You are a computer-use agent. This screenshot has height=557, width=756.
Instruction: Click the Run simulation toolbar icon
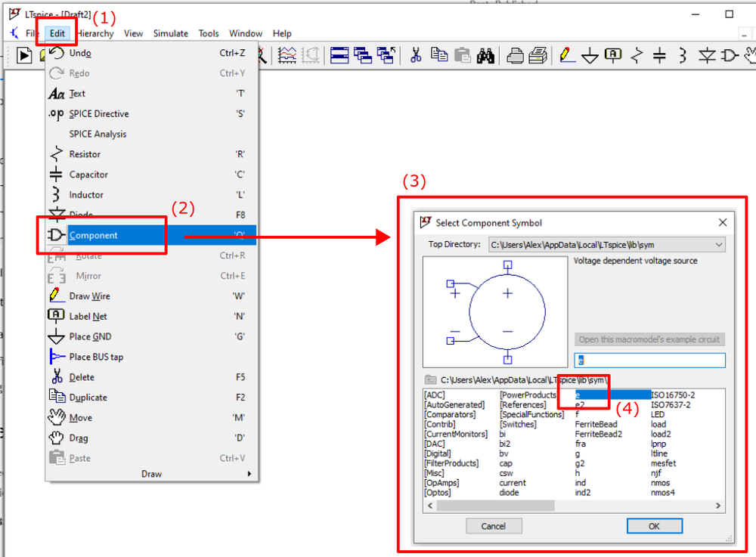point(24,55)
